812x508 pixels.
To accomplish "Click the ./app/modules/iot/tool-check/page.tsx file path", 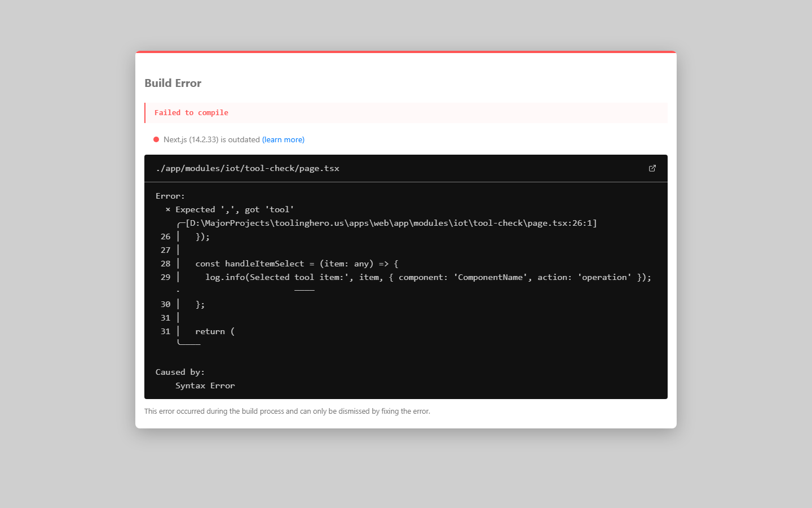I will pyautogui.click(x=248, y=168).
